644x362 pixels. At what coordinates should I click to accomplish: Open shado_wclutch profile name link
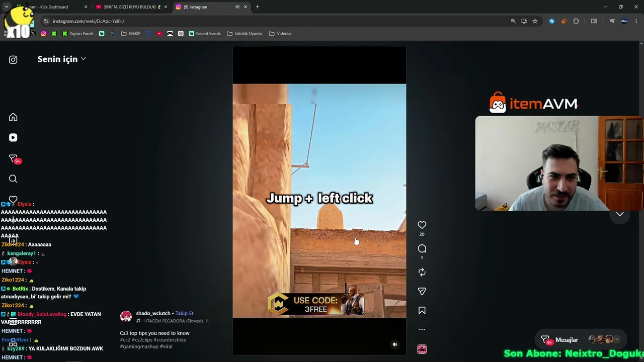(153, 313)
